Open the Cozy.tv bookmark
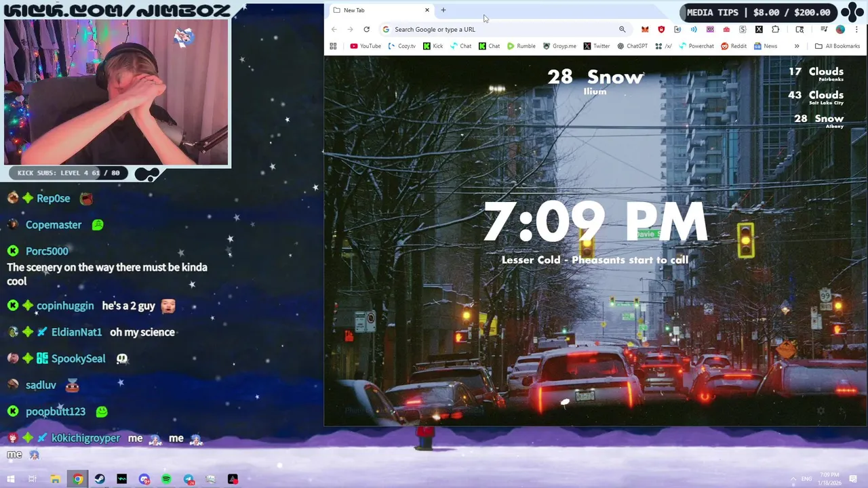The image size is (868, 488). 402,46
